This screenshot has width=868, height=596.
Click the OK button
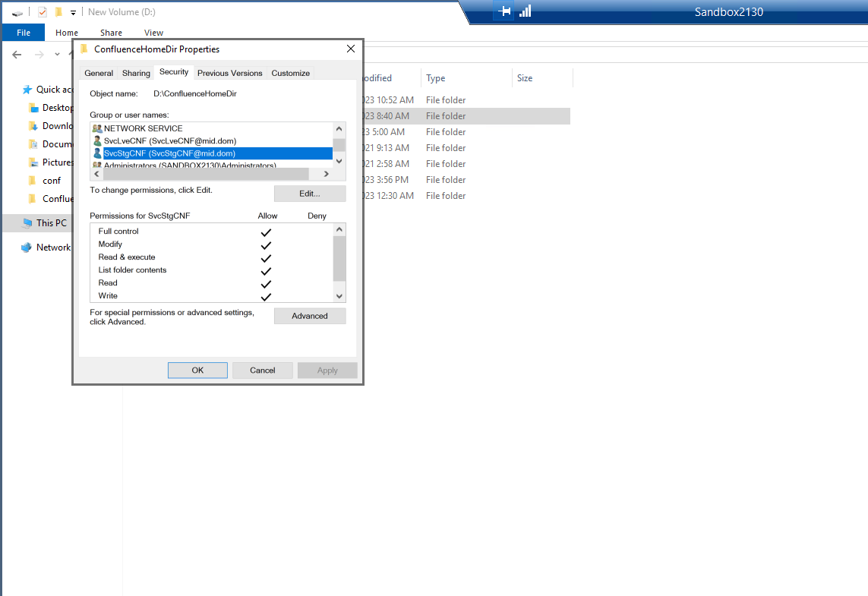tap(197, 371)
